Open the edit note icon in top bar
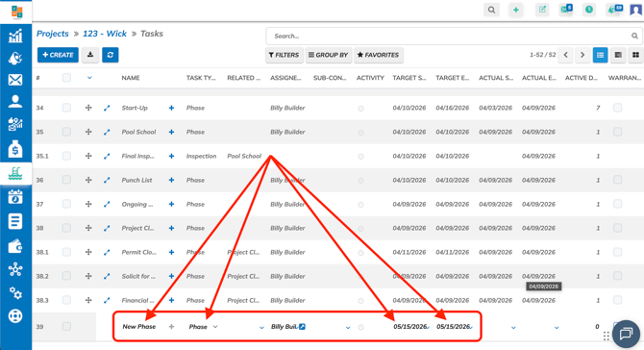 542,10
